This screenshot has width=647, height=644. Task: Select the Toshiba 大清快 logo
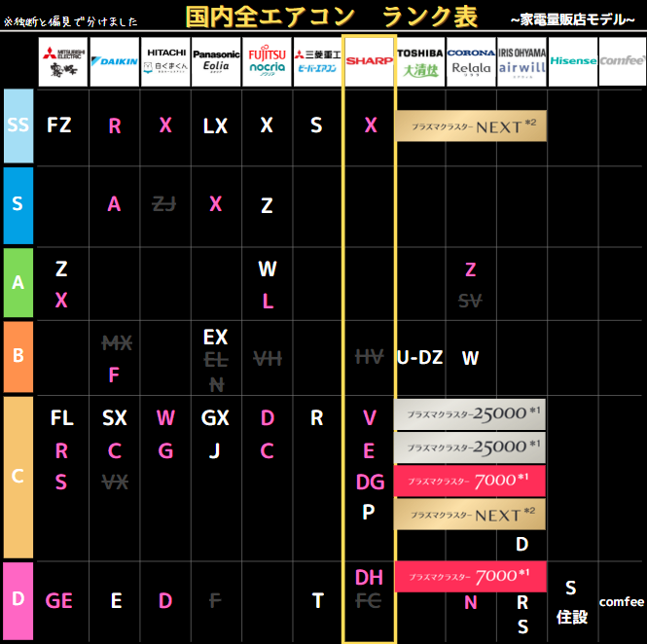pyautogui.click(x=420, y=61)
